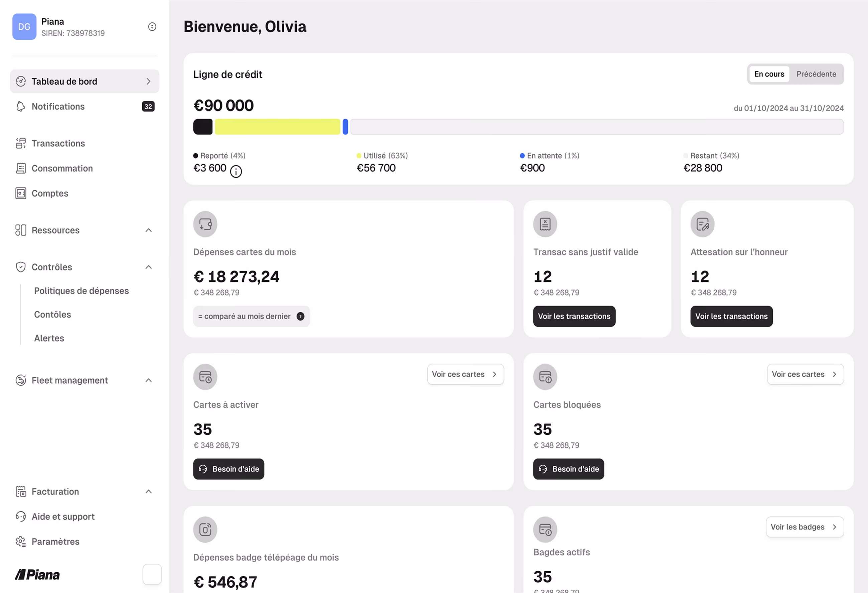Viewport: 868px width, 593px height.
Task: Click the '= comparé au mois dernier' chip
Action: pyautogui.click(x=251, y=317)
